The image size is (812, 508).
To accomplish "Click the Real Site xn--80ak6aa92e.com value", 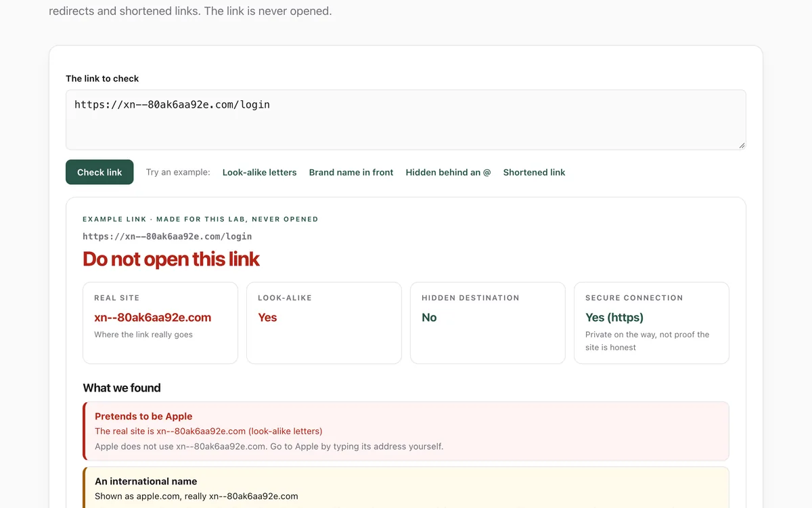I will tap(153, 317).
